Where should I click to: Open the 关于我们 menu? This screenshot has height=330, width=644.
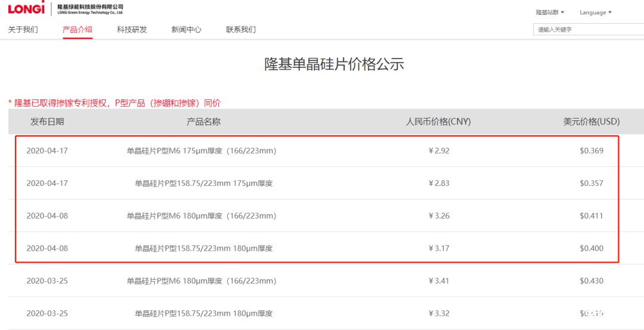(23, 30)
